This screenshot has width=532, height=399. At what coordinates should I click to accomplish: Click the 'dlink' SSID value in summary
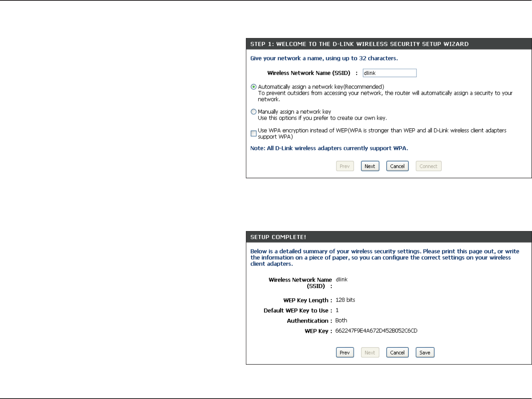(341, 279)
